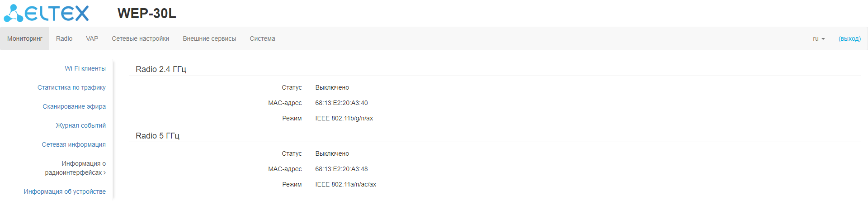Open the Мониторинг tab
The height and width of the screenshot is (201, 868).
click(25, 38)
